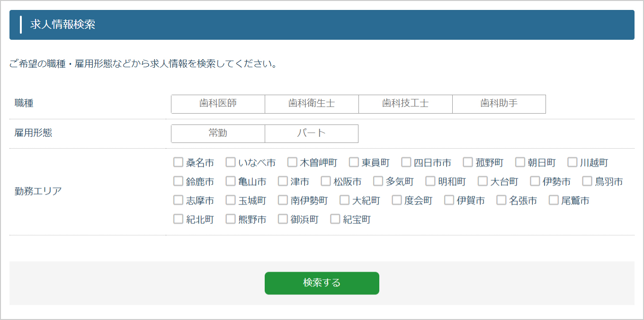Enable the 四日市市 area checkbox

(x=406, y=162)
